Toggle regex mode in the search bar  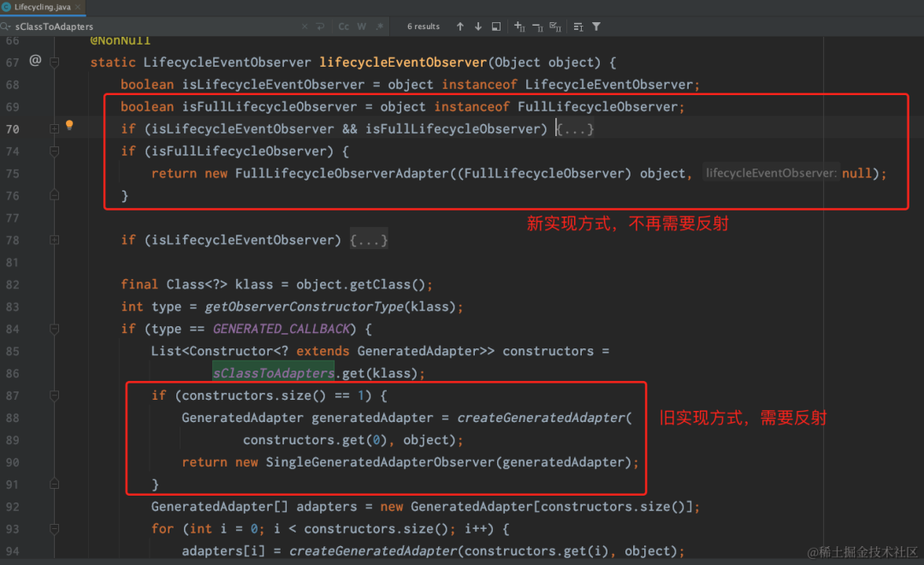click(x=379, y=27)
